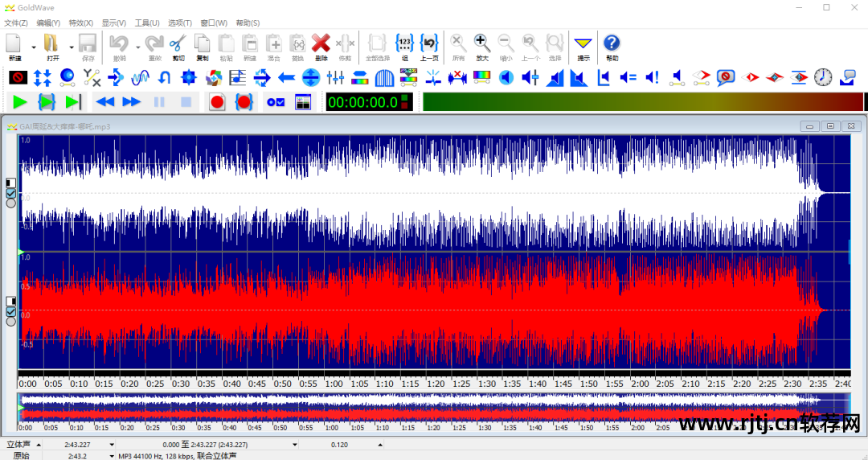
Task: Click the red X Delete (删除) icon
Action: point(321,47)
